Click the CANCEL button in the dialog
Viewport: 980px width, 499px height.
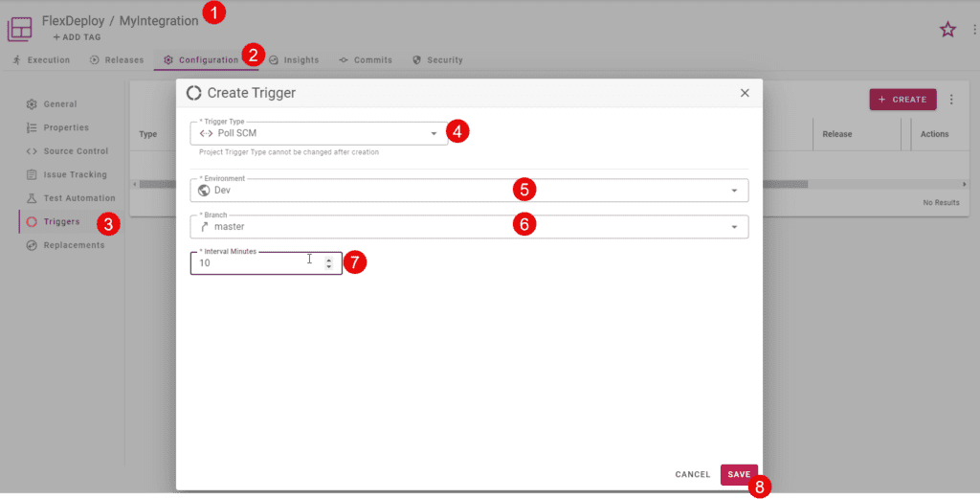pos(693,475)
